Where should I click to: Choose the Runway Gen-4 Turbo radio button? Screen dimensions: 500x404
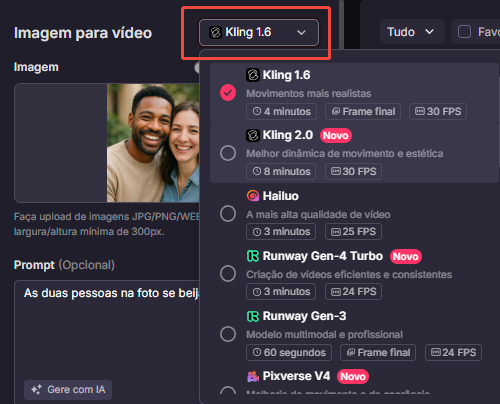[x=228, y=274]
